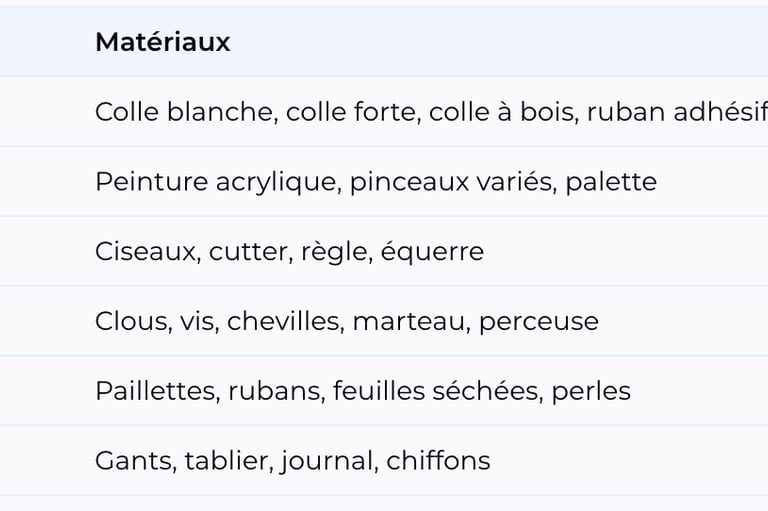Click the word 'perceuse' in the table

(x=539, y=323)
